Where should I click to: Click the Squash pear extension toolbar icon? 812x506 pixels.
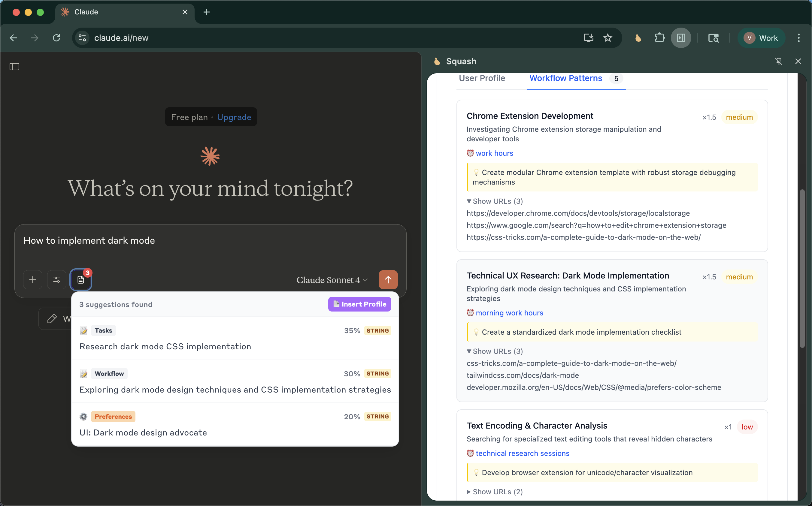coord(638,38)
